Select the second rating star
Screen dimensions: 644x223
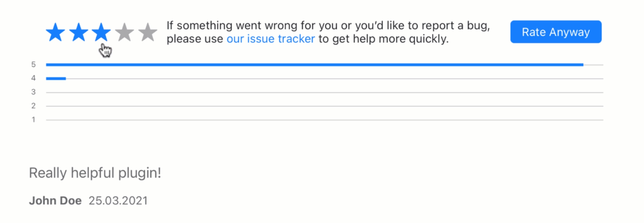pyautogui.click(x=78, y=32)
